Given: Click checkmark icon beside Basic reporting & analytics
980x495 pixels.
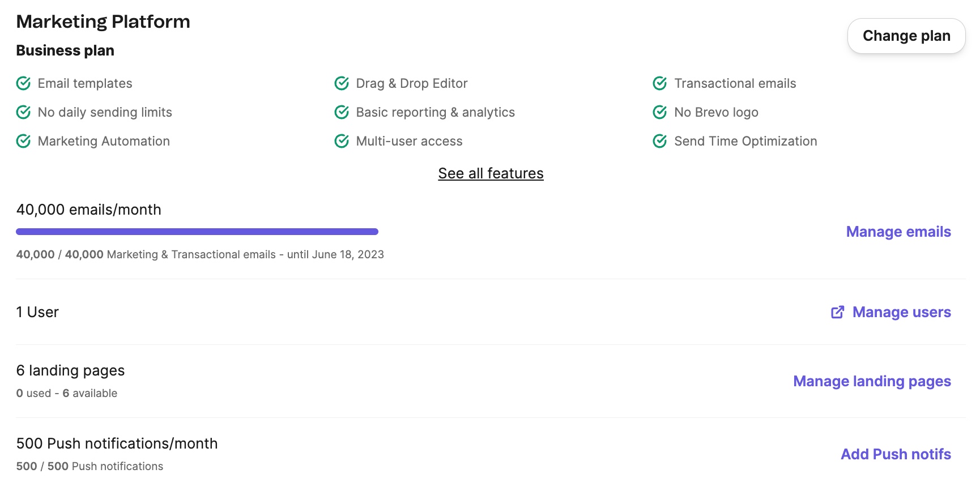Looking at the screenshot, I should click(x=342, y=112).
